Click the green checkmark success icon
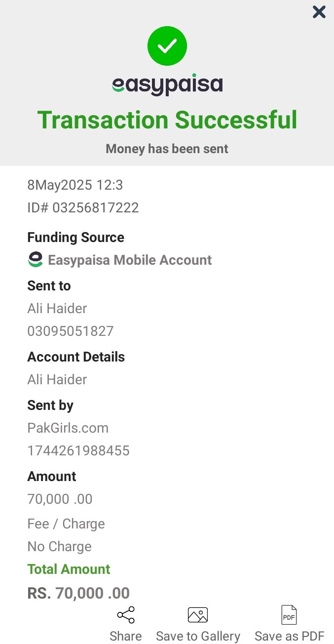The width and height of the screenshot is (334, 644). click(167, 45)
